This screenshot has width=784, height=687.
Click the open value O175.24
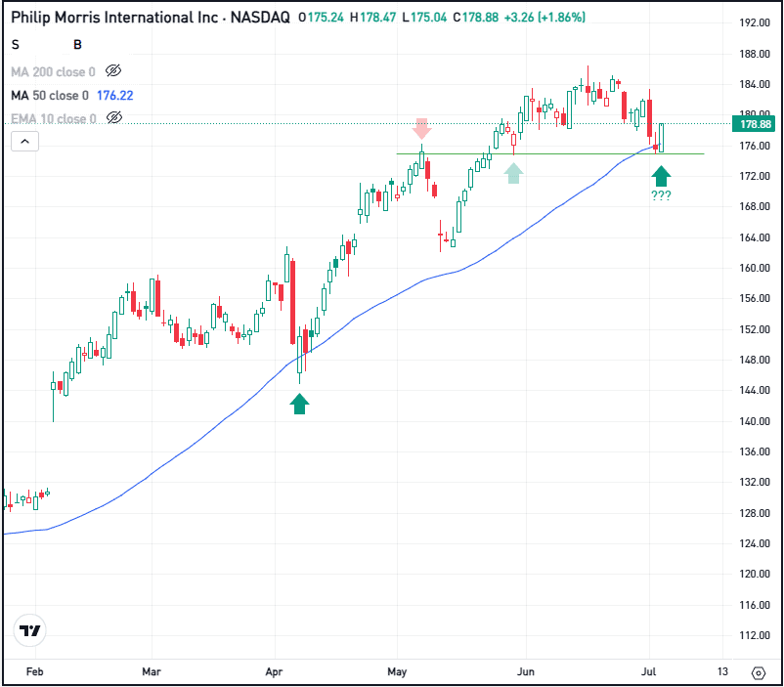coord(321,18)
